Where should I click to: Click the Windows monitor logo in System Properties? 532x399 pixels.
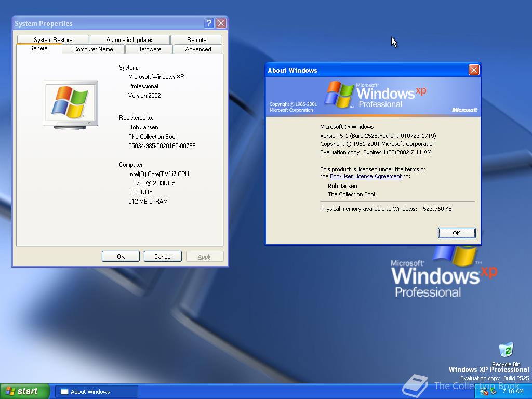pyautogui.click(x=71, y=104)
